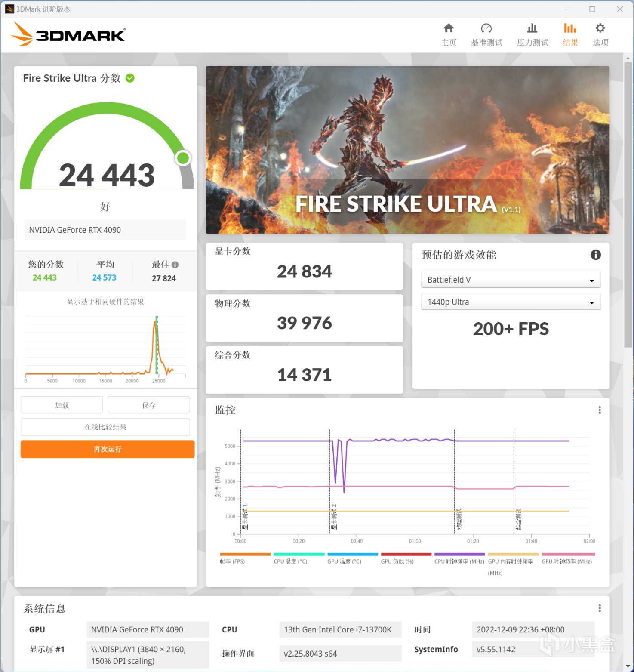Toggle GPU 时钟频率 pink legend series
Viewport: 634px width, 672px height.
568,558
